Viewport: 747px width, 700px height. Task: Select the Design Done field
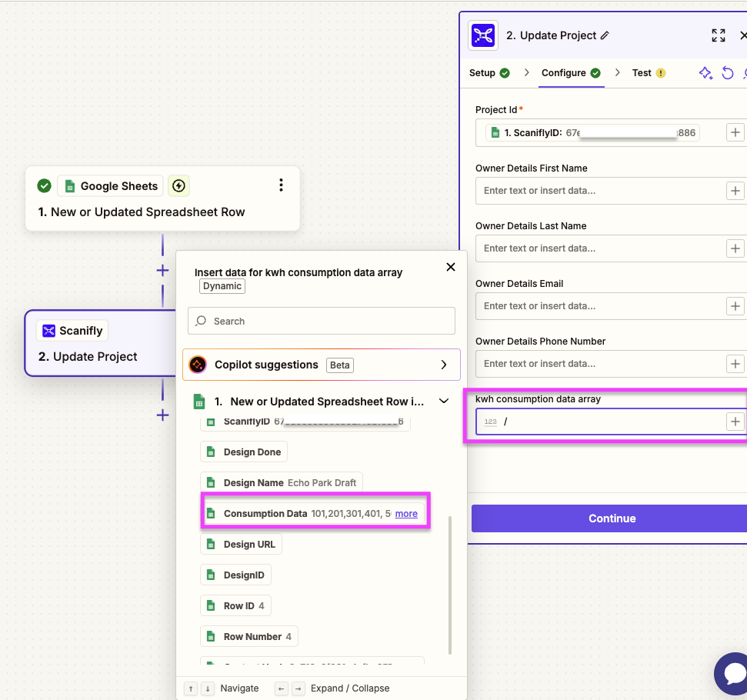(244, 452)
